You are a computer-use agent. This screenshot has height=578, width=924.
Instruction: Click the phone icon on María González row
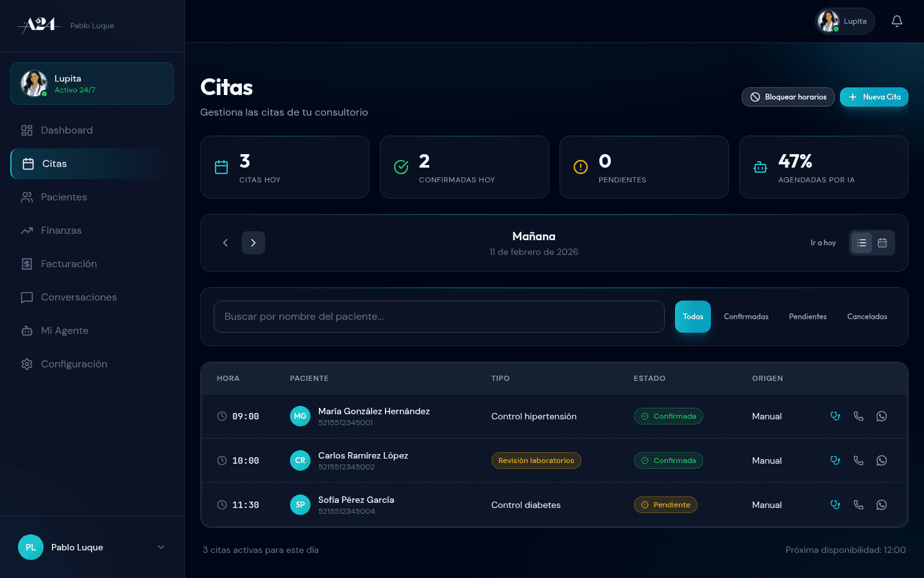pos(859,416)
